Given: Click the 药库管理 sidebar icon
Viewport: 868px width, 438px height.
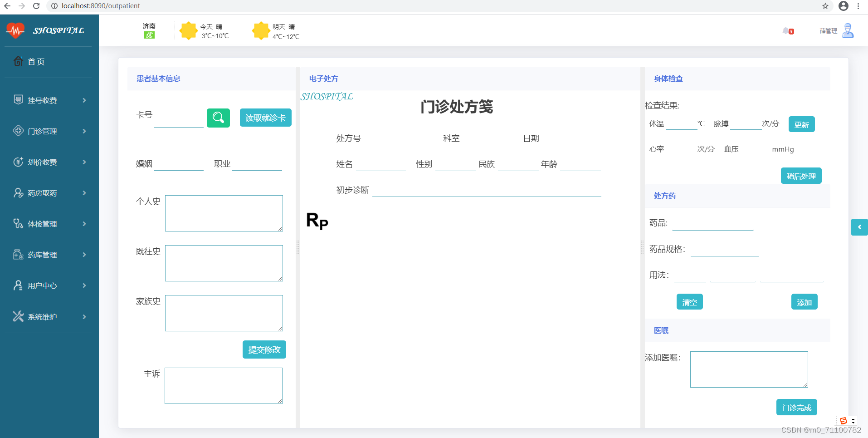Looking at the screenshot, I should pos(18,254).
